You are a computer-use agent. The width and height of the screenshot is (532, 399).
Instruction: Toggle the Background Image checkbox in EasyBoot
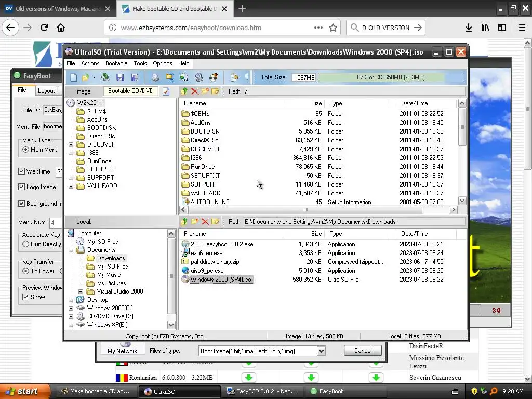tap(21, 204)
